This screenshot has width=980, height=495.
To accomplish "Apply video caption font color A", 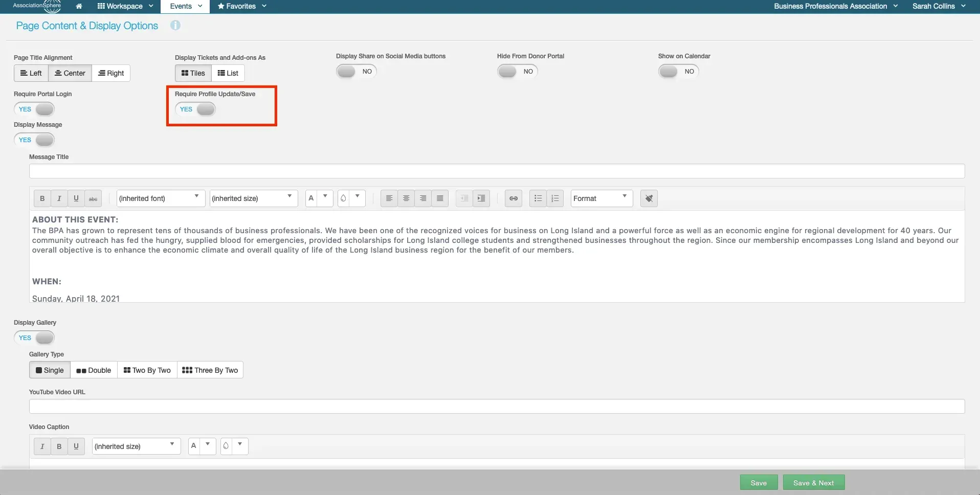I will click(194, 446).
